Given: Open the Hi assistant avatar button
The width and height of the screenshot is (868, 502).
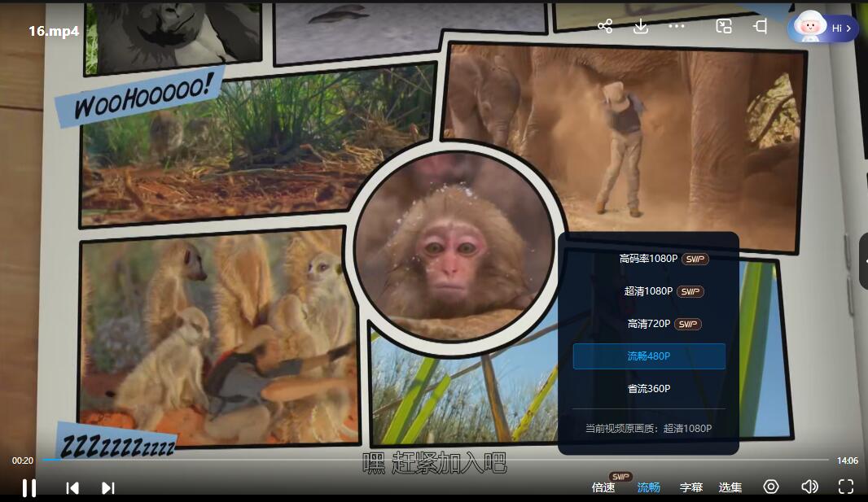Looking at the screenshot, I should click(x=823, y=27).
